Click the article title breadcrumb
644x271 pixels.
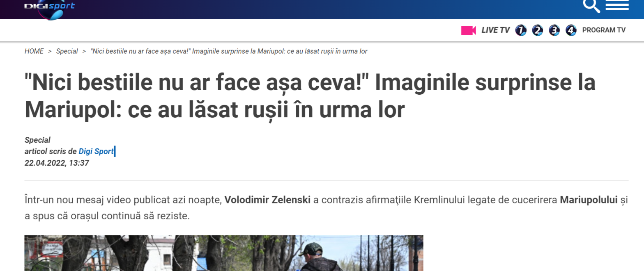pos(229,51)
